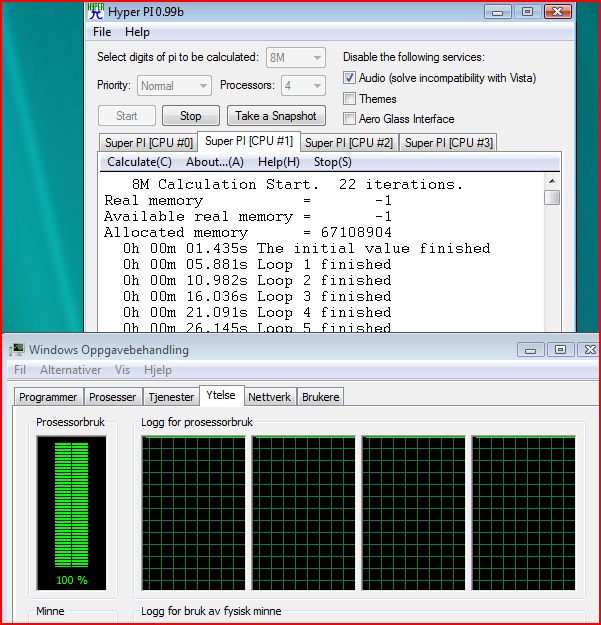Click the second CPU usage history graph
Screen dimensions: 601x625
[303, 513]
